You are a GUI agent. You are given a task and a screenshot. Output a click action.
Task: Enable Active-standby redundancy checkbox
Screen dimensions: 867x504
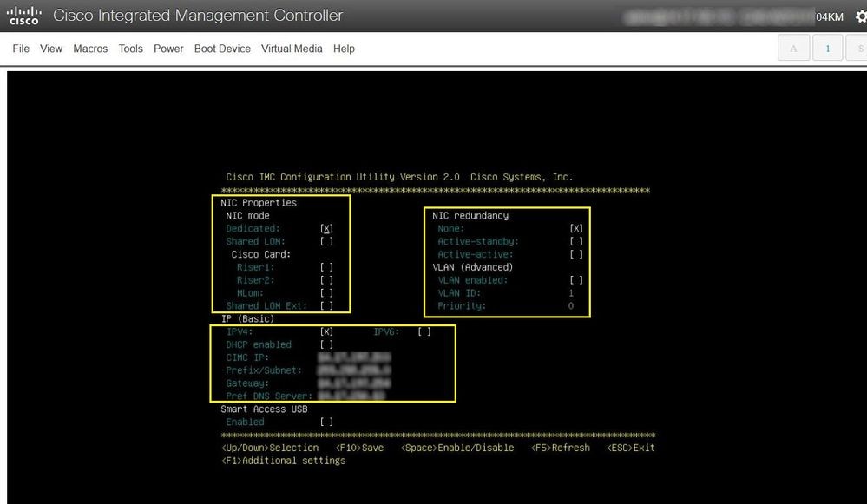pos(576,241)
